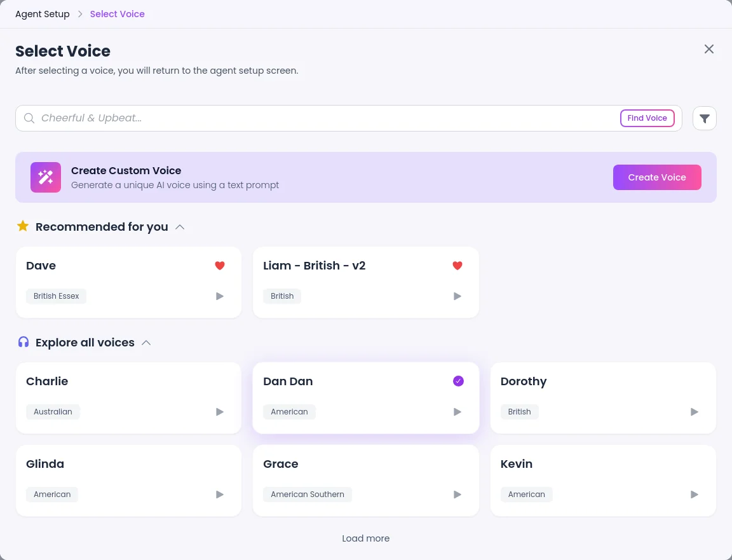Unfavorite Dave with the red heart
The height and width of the screenshot is (560, 732).
click(220, 265)
